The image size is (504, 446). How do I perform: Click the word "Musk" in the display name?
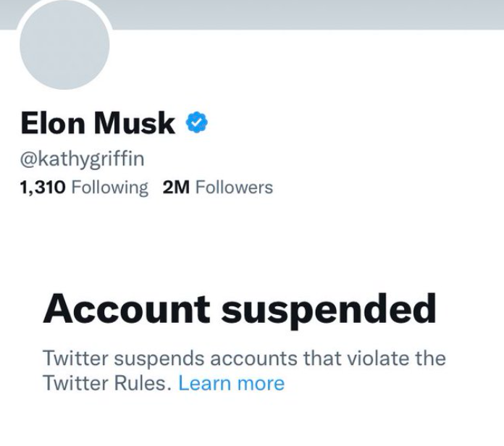(x=135, y=124)
